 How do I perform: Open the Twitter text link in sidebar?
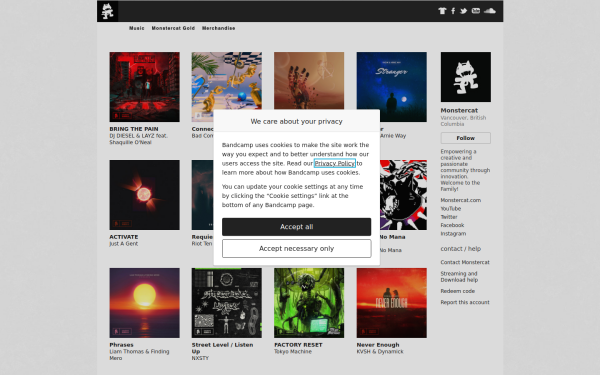pyautogui.click(x=448, y=217)
